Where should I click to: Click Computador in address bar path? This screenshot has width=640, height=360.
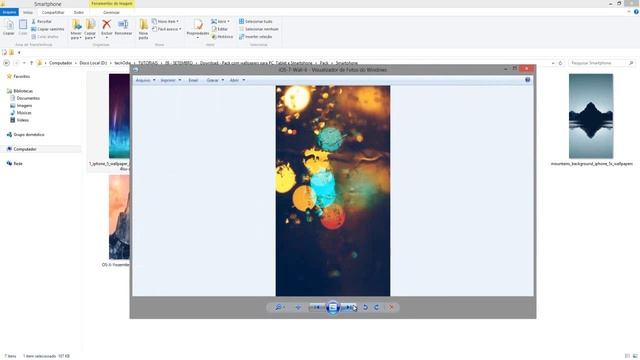(60, 63)
